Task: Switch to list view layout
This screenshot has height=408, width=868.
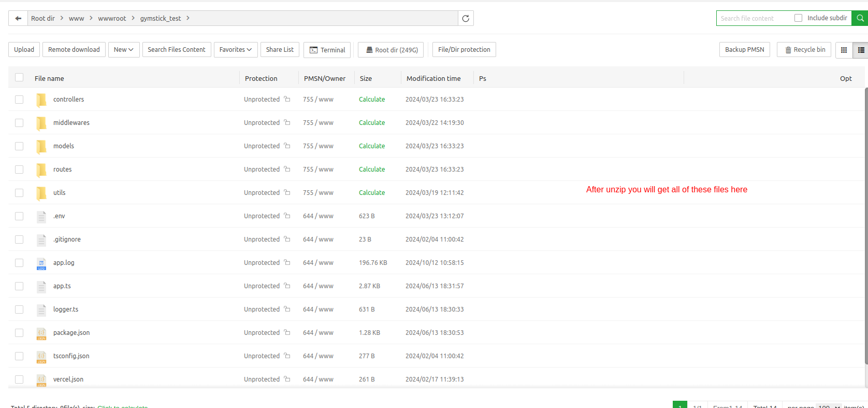Action: coord(861,50)
